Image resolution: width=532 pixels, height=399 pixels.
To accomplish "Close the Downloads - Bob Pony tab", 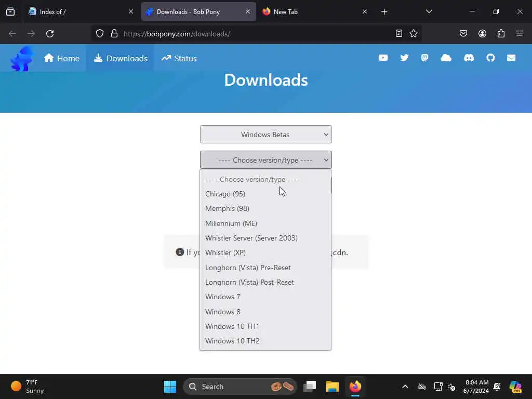I will pos(248,11).
